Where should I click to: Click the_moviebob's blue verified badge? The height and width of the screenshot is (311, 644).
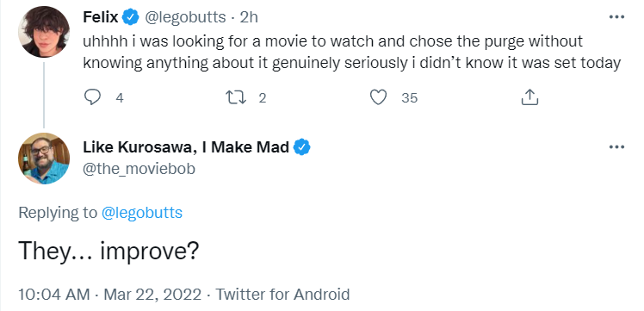tap(302, 147)
